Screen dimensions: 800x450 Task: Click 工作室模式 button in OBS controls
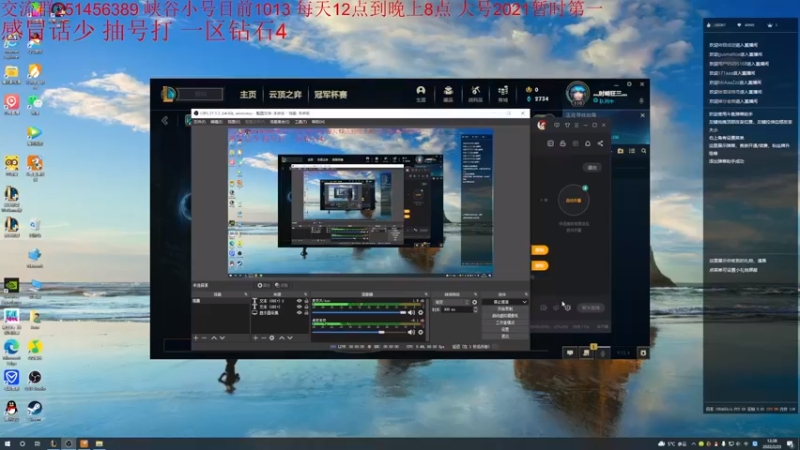click(x=505, y=322)
